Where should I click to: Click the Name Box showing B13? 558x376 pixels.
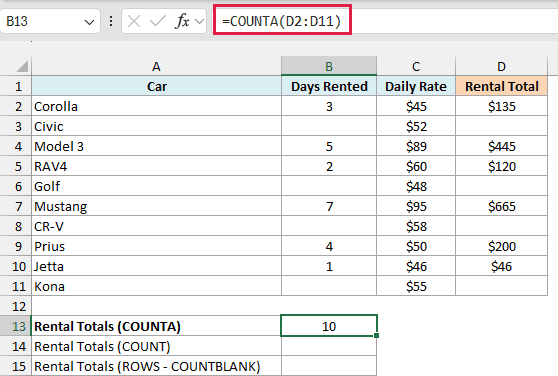(x=50, y=21)
